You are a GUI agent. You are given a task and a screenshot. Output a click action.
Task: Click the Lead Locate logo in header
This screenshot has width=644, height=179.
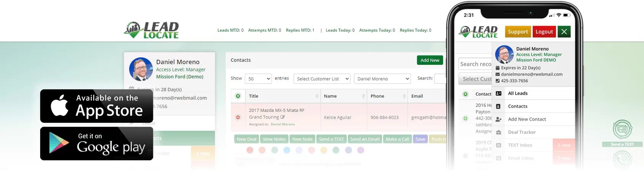[151, 30]
